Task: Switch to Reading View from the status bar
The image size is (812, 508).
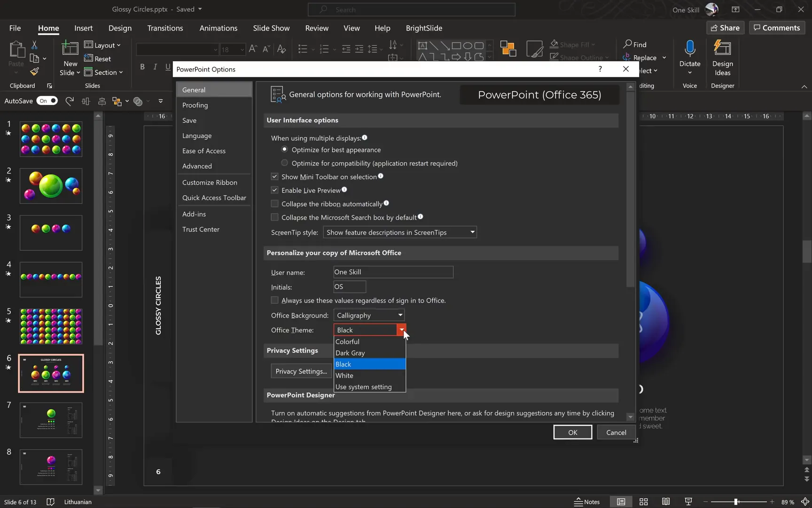Action: [665, 501]
